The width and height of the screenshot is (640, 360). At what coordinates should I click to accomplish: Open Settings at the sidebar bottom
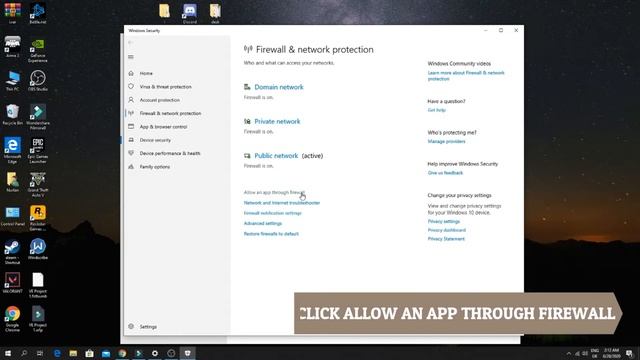tap(148, 327)
